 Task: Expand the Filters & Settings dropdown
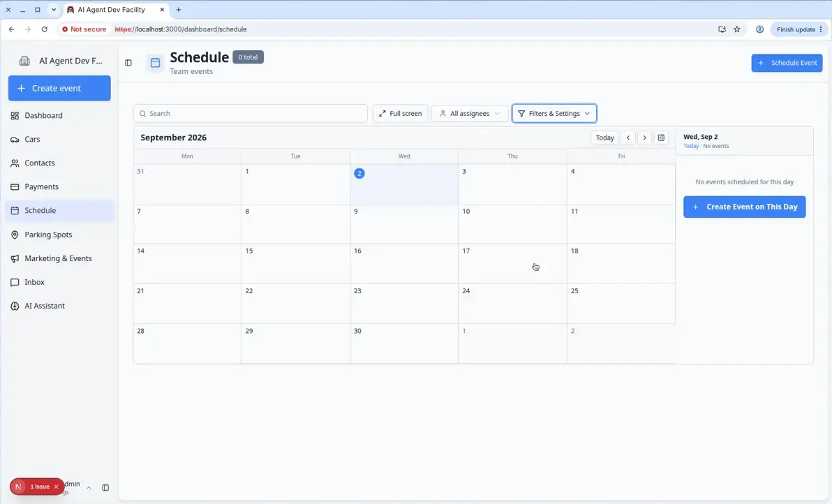pyautogui.click(x=554, y=114)
